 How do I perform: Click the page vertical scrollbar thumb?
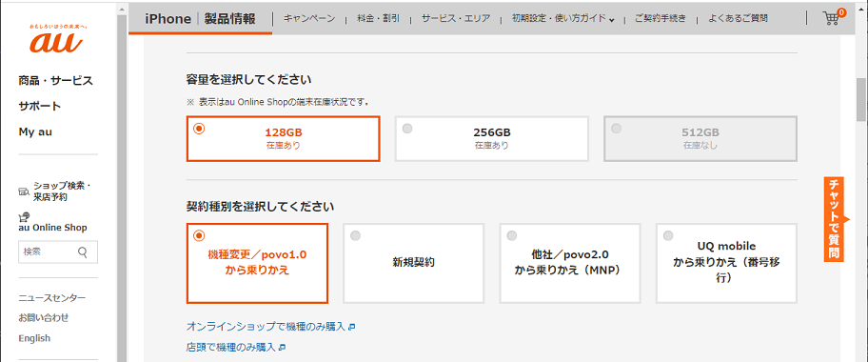point(861,100)
